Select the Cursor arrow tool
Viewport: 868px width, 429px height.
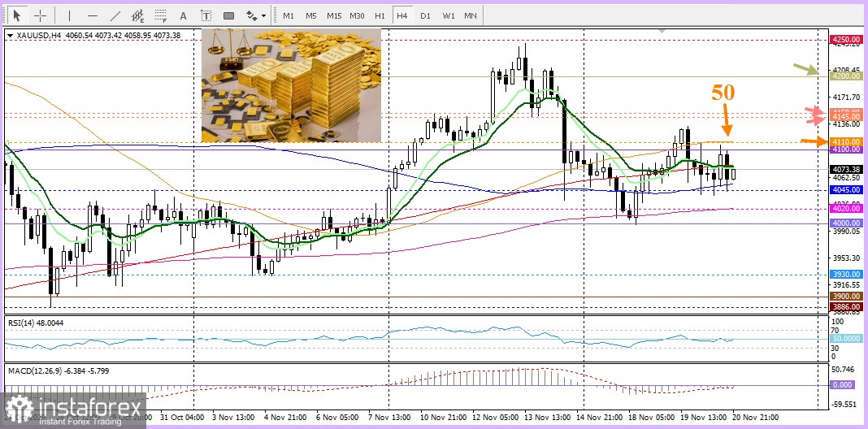[x=16, y=15]
